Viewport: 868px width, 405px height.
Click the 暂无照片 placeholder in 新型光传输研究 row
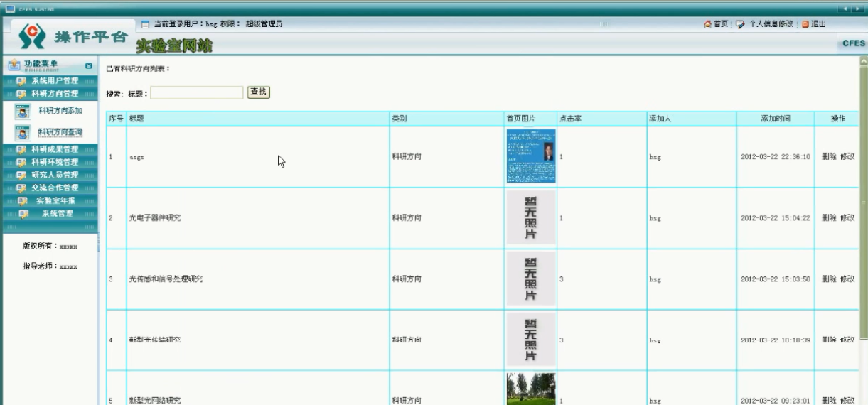click(x=531, y=340)
